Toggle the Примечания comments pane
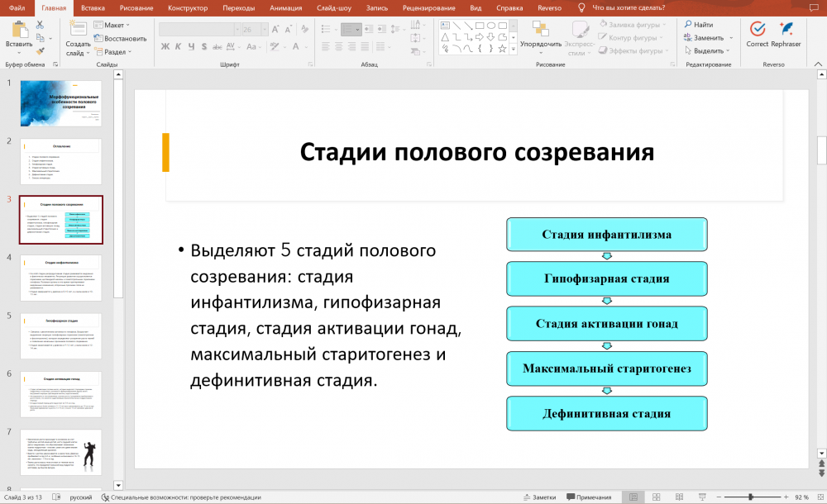Screen dimensions: 827x504 tap(588, 497)
